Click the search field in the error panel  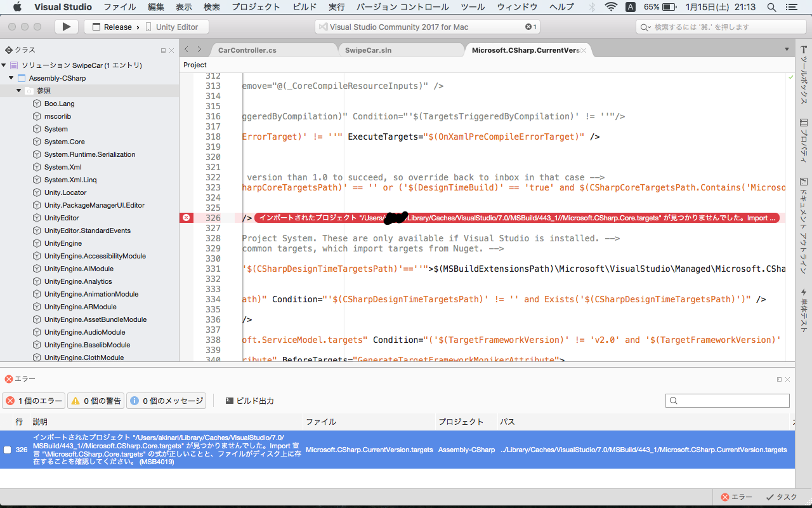click(x=727, y=400)
